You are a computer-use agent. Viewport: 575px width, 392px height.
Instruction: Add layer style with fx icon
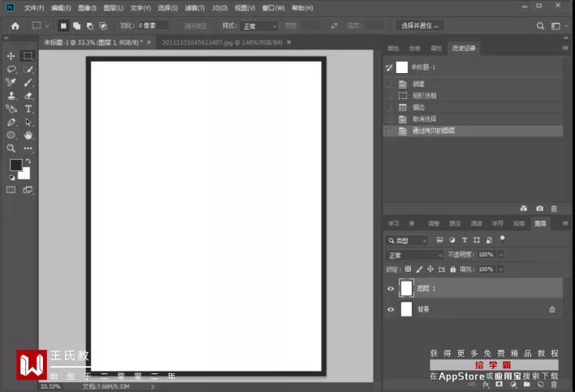486,385
